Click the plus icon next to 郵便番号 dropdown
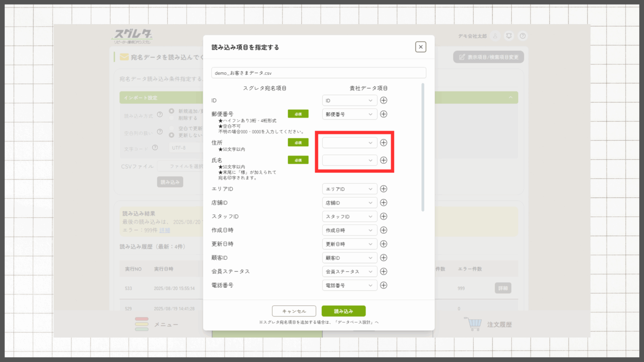The height and width of the screenshot is (362, 644). coord(384,114)
